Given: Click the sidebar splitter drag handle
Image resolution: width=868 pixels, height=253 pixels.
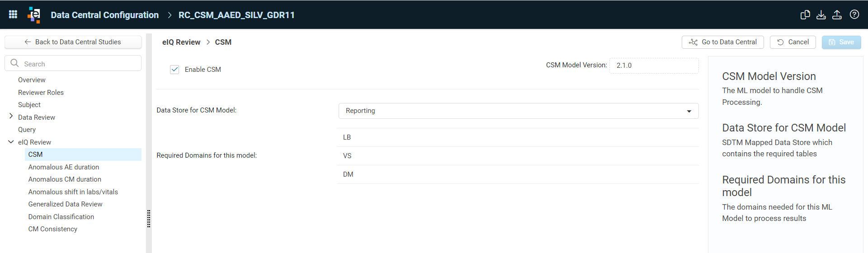Looking at the screenshot, I should tap(149, 219).
